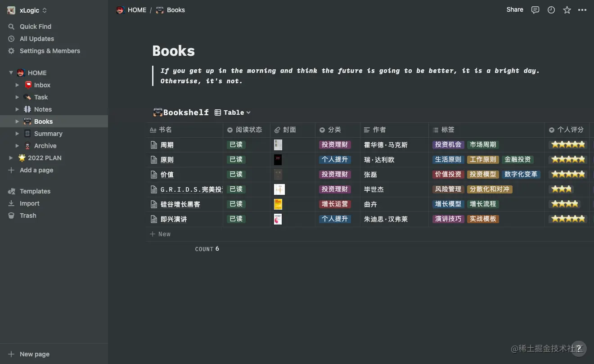The width and height of the screenshot is (594, 364).
Task: Collapse the HOME section in sidebar
Action: point(10,72)
